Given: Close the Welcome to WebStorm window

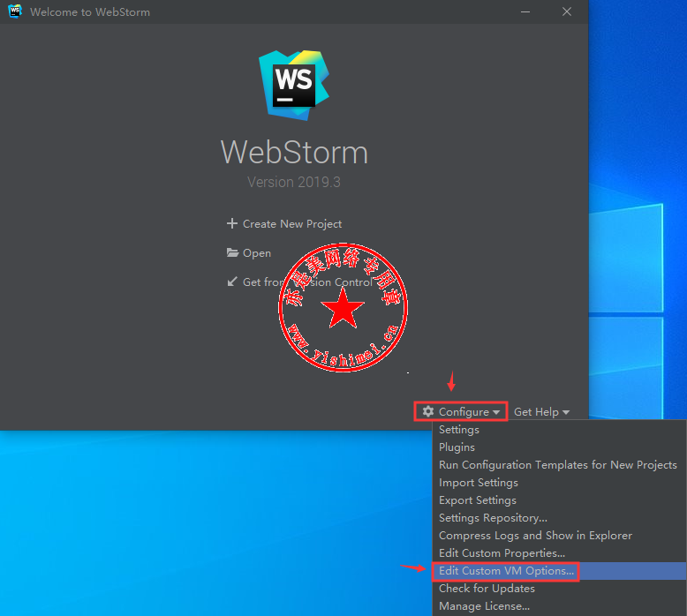Looking at the screenshot, I should click(567, 11).
